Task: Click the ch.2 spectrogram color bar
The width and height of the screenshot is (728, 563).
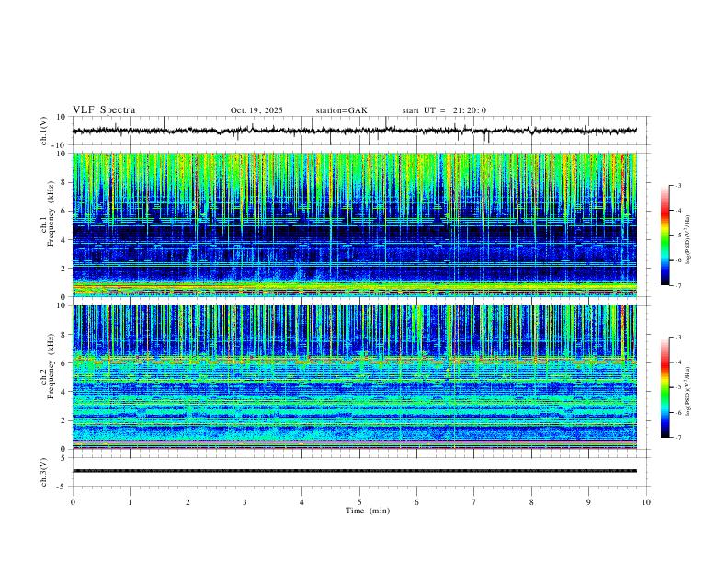Action: 665,387
